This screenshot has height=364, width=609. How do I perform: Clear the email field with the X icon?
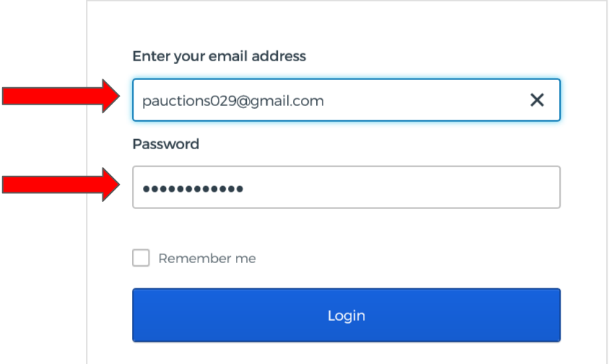pos(537,100)
